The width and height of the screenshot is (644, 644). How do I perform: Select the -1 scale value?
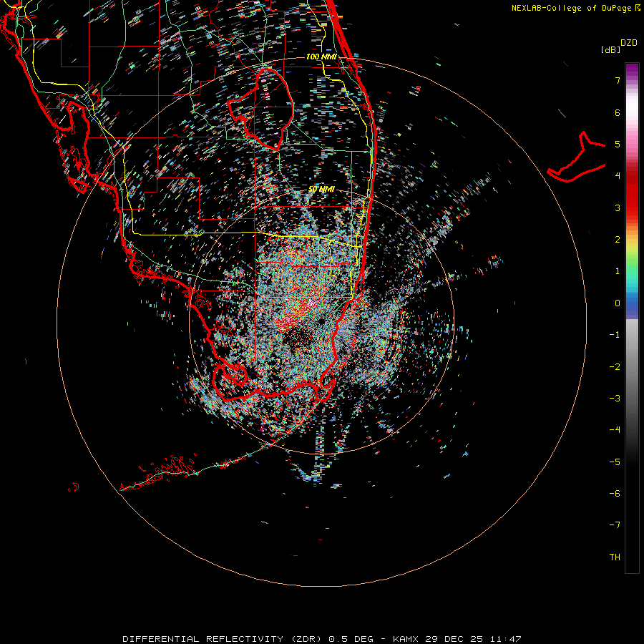[x=615, y=335]
